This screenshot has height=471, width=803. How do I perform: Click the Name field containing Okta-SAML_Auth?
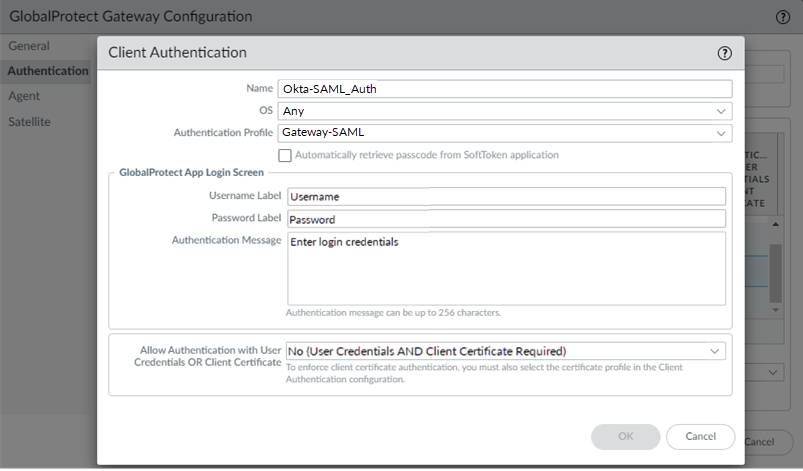[x=505, y=89]
